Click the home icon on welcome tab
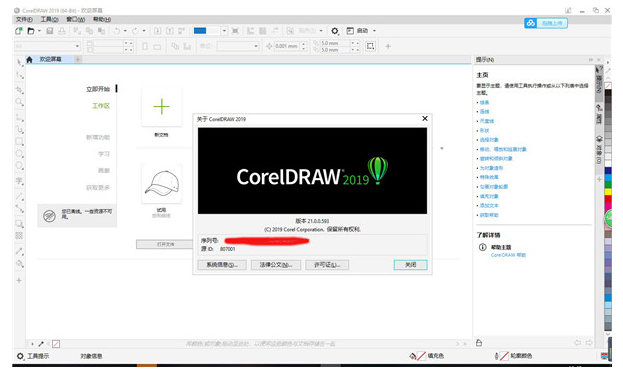The width and height of the screenshot is (623, 374). pyautogui.click(x=29, y=60)
